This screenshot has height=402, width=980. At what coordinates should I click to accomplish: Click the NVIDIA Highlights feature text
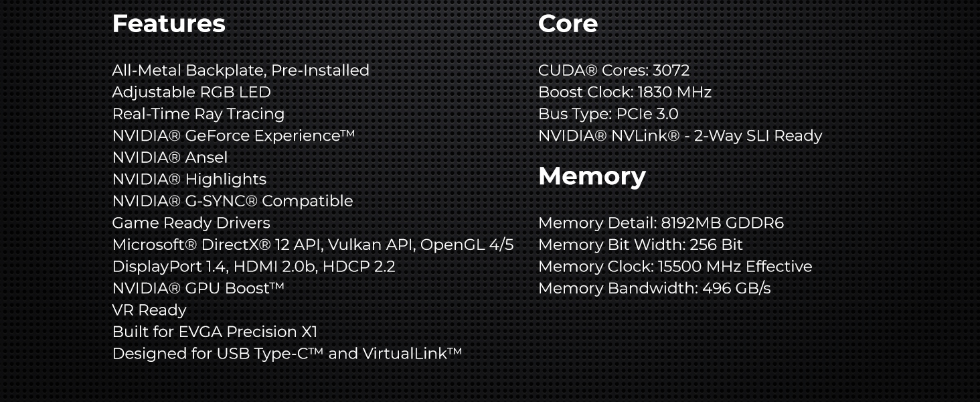click(189, 180)
